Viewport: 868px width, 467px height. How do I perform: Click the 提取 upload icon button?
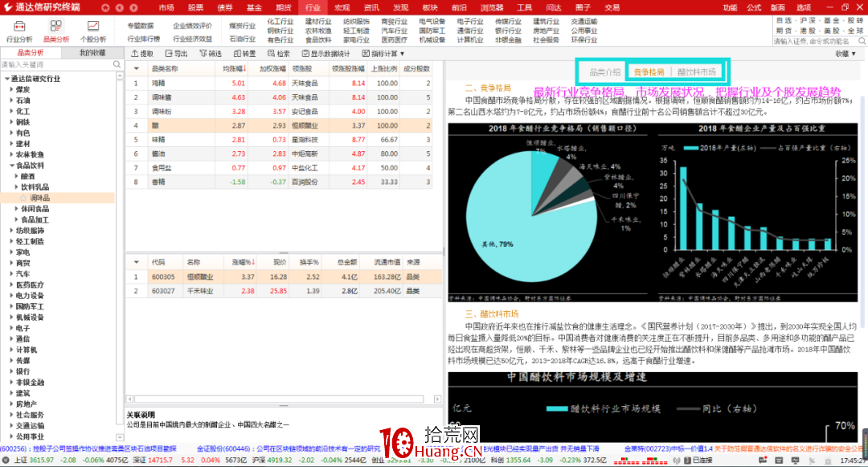134,54
